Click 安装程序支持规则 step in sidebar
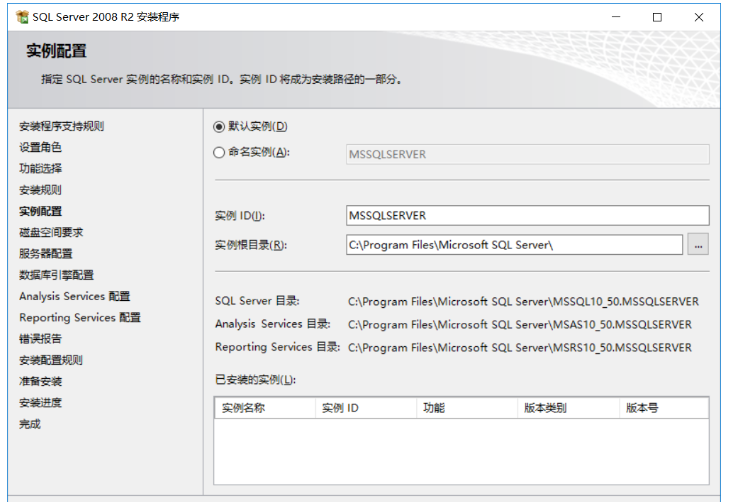 click(61, 126)
